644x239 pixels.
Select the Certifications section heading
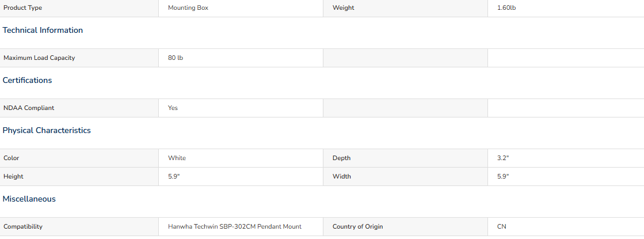coord(27,81)
